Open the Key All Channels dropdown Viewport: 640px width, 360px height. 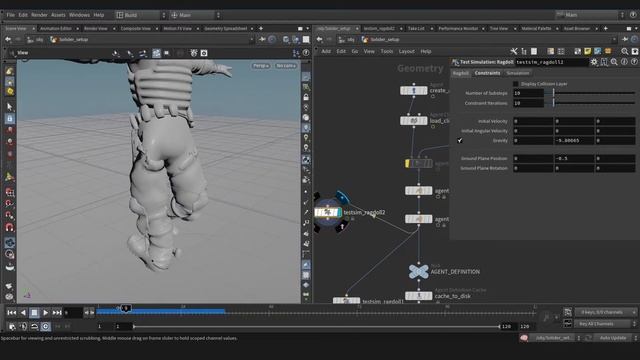click(605, 324)
